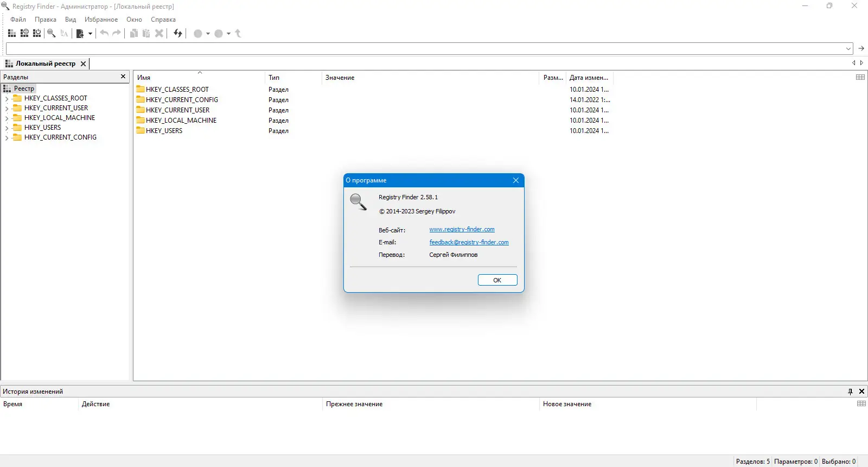This screenshot has height=467, width=868.
Task: Open the address bar dropdown arrow
Action: pos(848,49)
